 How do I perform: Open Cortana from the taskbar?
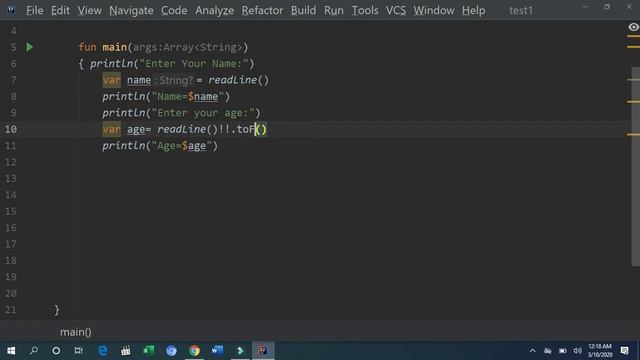(56, 351)
